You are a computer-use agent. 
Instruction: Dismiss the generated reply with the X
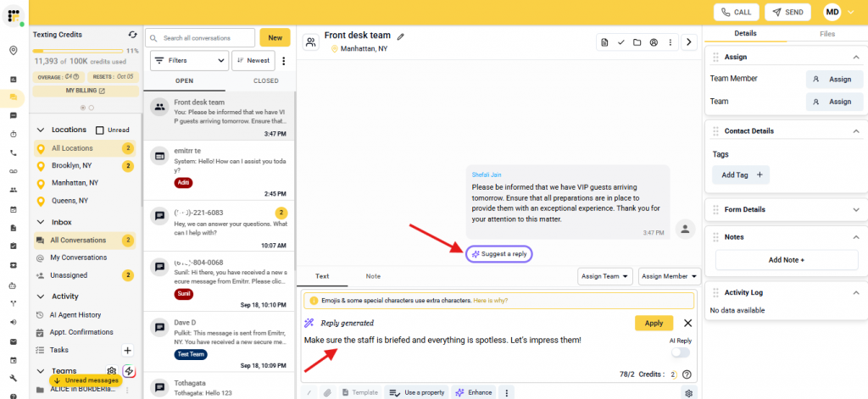coord(687,323)
